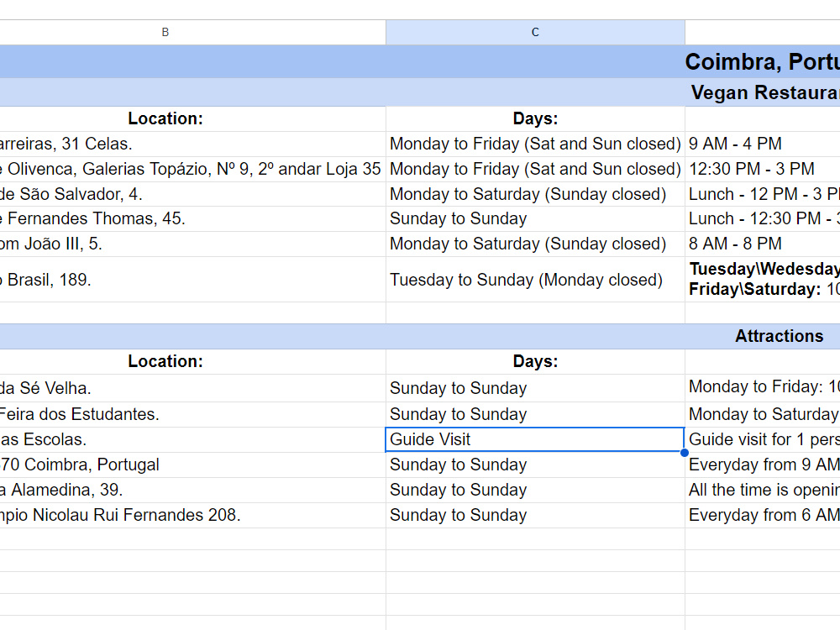Click the Galerias Topázio address cell
The image size is (840, 630).
tap(192, 170)
